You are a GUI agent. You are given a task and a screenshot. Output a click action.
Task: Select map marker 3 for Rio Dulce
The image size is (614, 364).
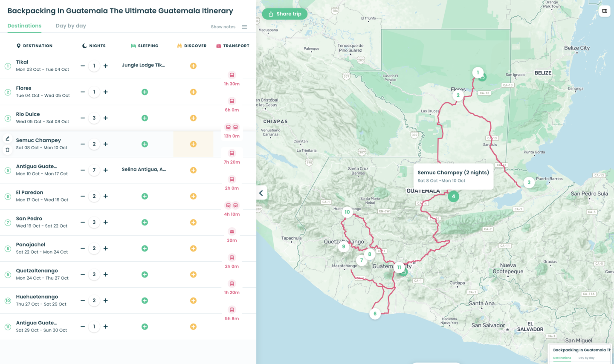(529, 182)
